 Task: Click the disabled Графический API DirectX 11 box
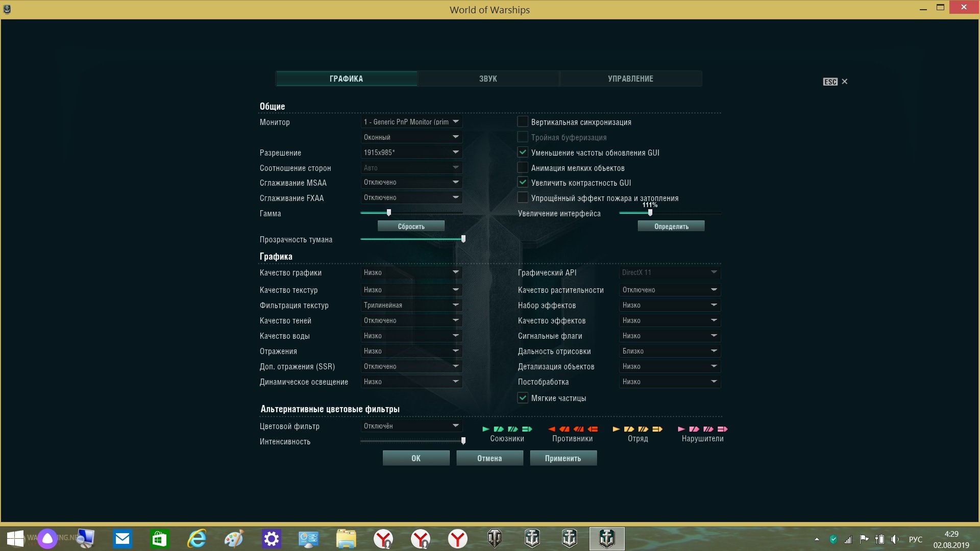670,273
